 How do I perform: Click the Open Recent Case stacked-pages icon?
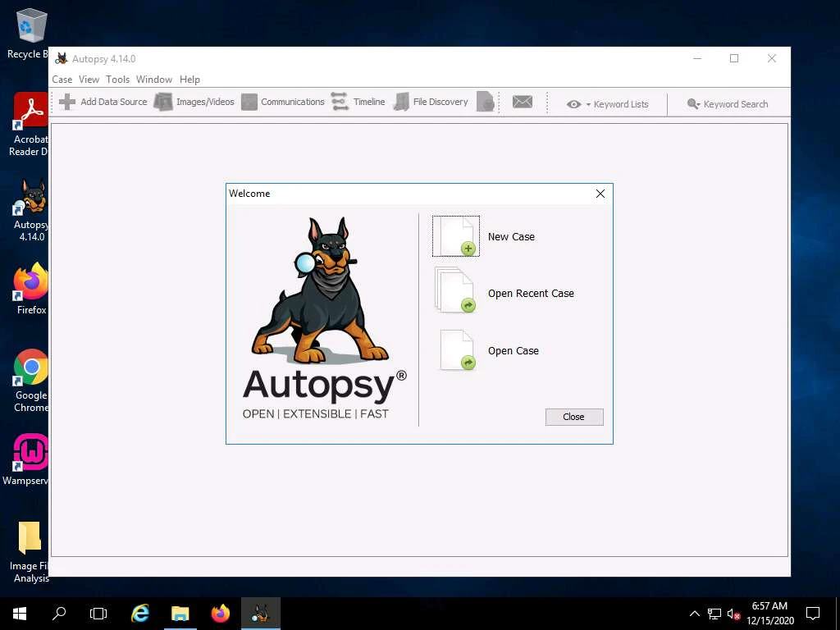(456, 290)
